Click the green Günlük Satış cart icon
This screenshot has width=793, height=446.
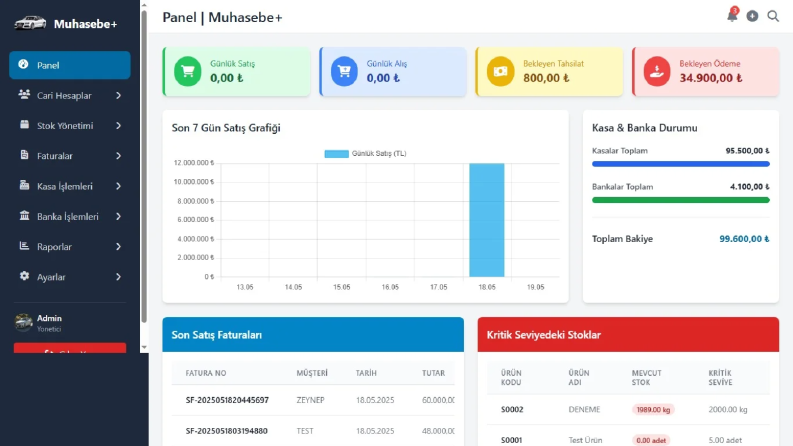click(188, 72)
